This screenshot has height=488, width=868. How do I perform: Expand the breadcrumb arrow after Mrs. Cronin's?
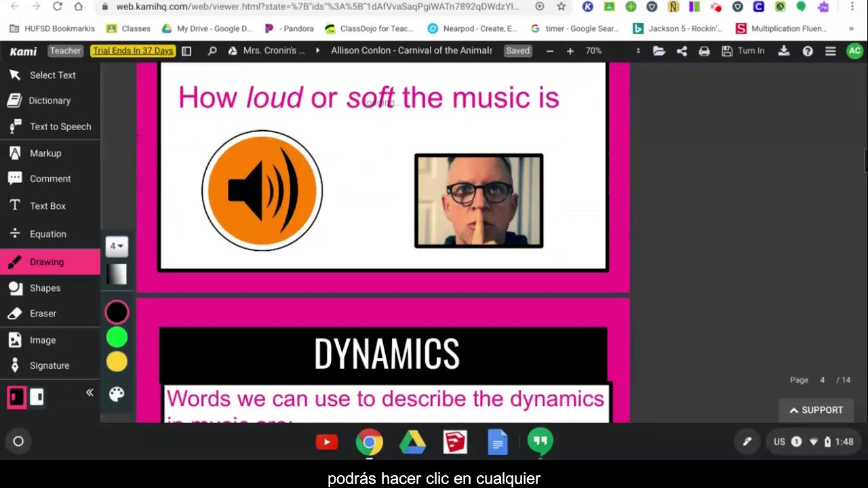click(x=317, y=51)
